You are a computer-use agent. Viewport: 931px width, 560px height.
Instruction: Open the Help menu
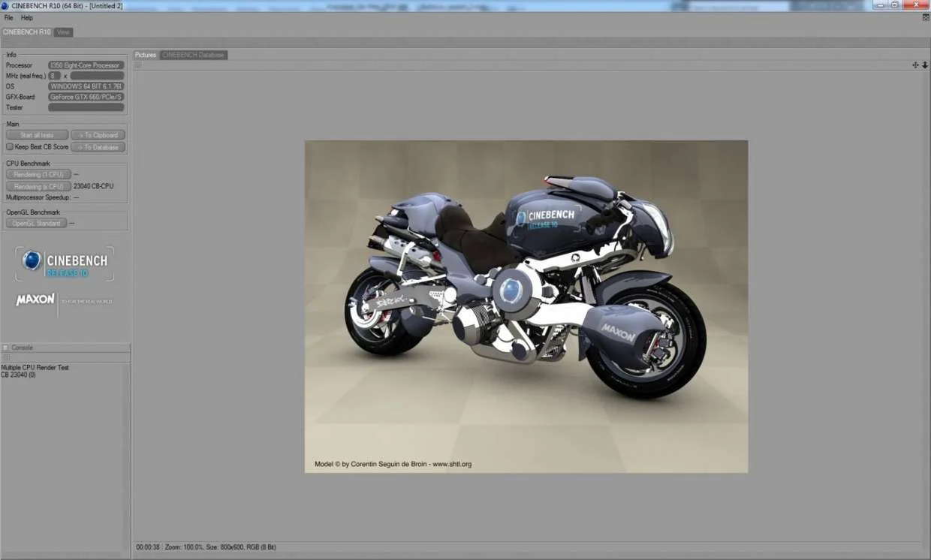click(x=27, y=17)
